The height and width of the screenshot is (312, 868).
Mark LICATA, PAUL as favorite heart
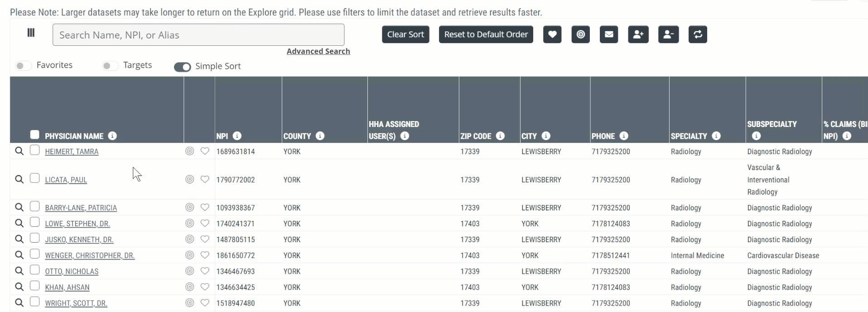tap(205, 180)
